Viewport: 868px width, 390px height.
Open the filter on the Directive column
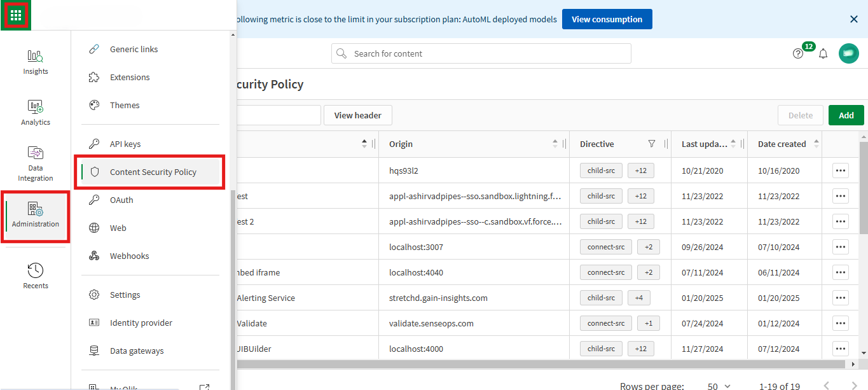click(652, 144)
